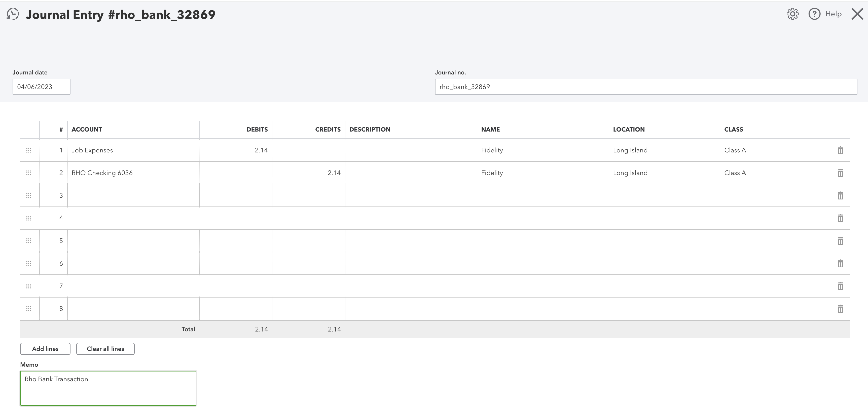
Task: Delete line 2 RHO Checking row
Action: tap(840, 173)
